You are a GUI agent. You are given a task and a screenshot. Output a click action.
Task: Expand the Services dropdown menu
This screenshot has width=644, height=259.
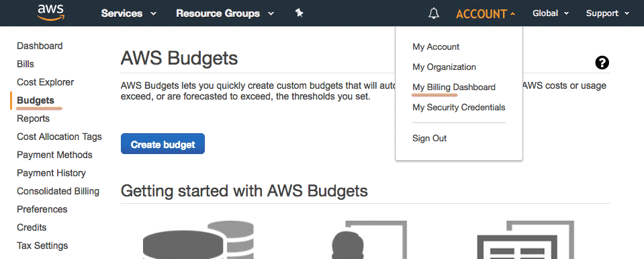click(129, 13)
